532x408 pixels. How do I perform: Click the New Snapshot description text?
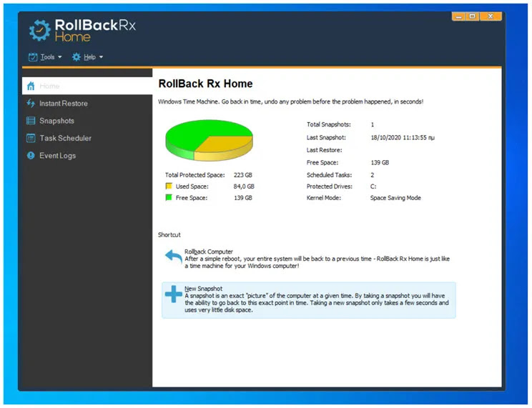click(x=317, y=303)
